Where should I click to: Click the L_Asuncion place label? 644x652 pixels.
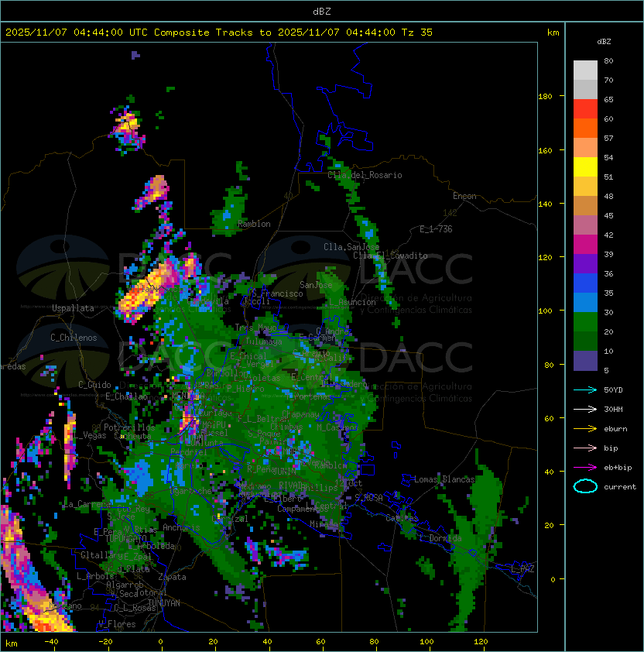pos(352,302)
